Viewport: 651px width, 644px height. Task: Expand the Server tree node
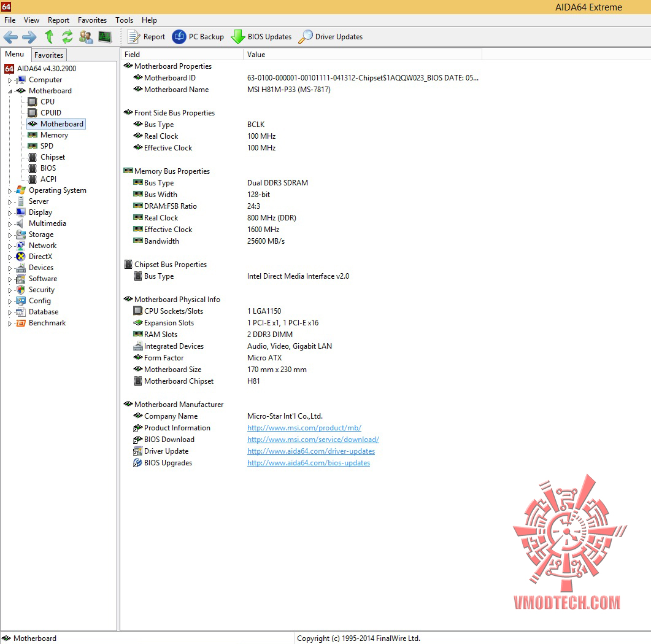[x=10, y=202]
